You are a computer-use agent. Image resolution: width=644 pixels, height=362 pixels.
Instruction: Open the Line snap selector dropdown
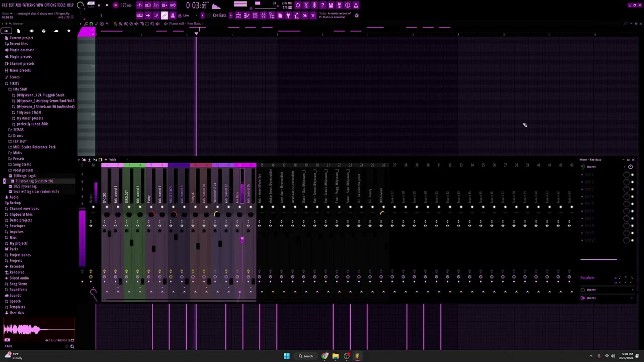pyautogui.click(x=189, y=16)
